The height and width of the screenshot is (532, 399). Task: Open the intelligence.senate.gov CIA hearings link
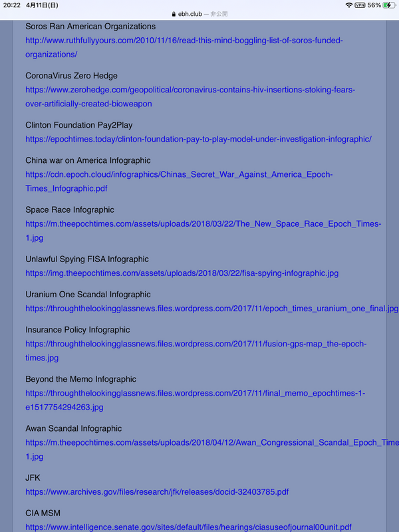(x=188, y=527)
